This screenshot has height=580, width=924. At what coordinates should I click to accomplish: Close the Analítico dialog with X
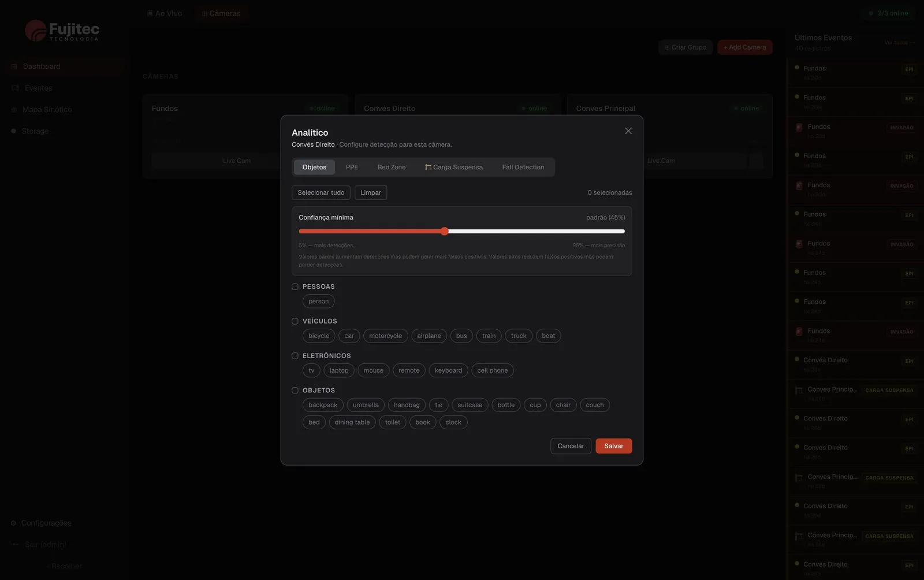click(628, 131)
